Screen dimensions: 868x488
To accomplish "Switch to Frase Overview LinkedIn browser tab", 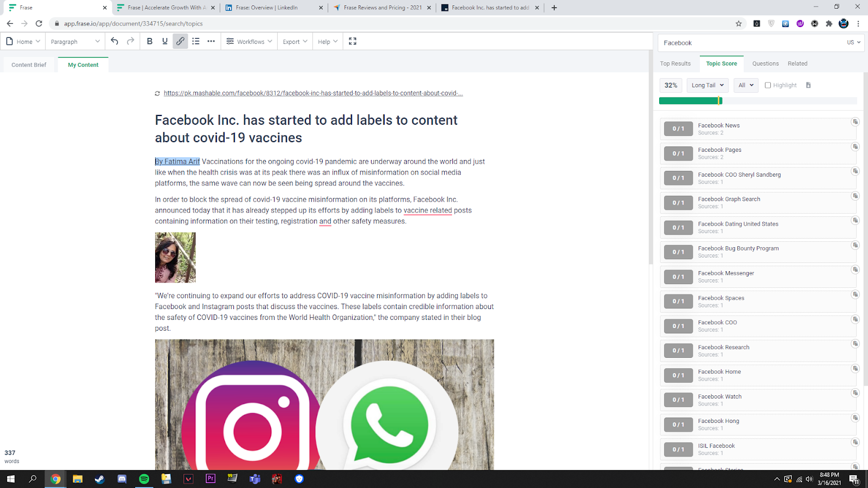I will coord(274,8).
